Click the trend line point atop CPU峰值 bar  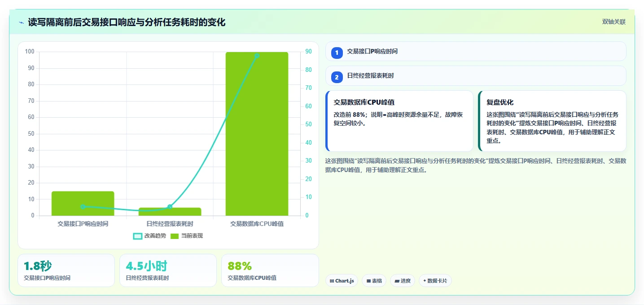[257, 56]
